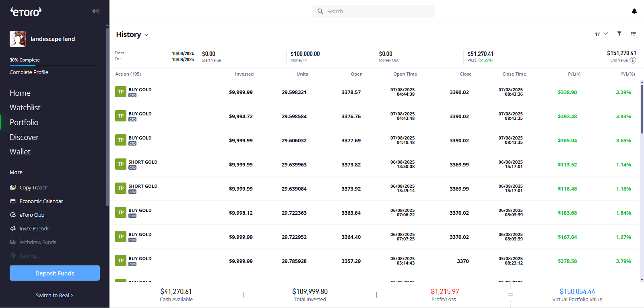Click the eToro logo
The image size is (644, 308).
26,12
